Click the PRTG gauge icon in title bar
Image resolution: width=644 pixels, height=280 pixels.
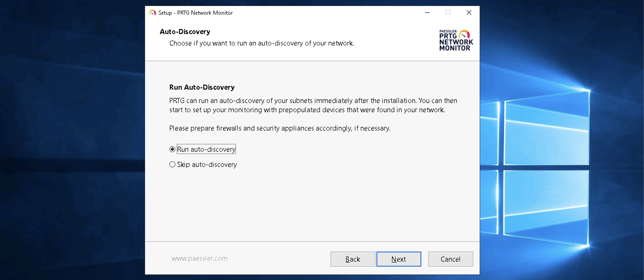point(152,12)
